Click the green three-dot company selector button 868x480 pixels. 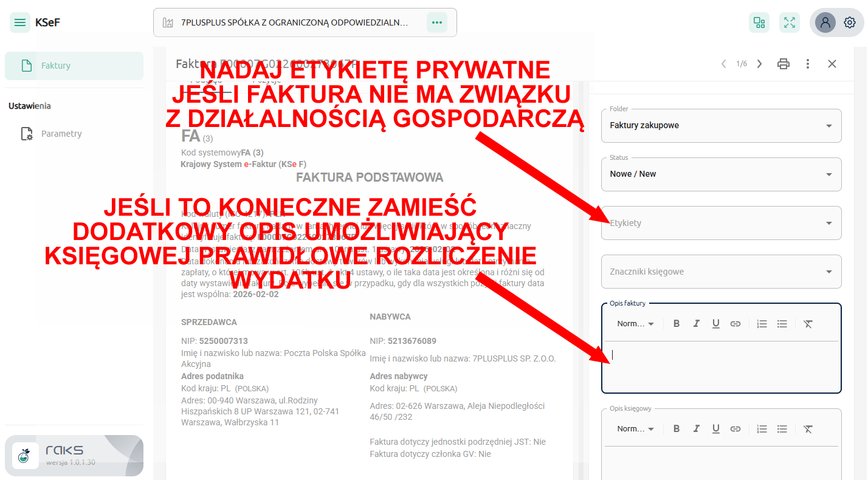click(x=436, y=23)
